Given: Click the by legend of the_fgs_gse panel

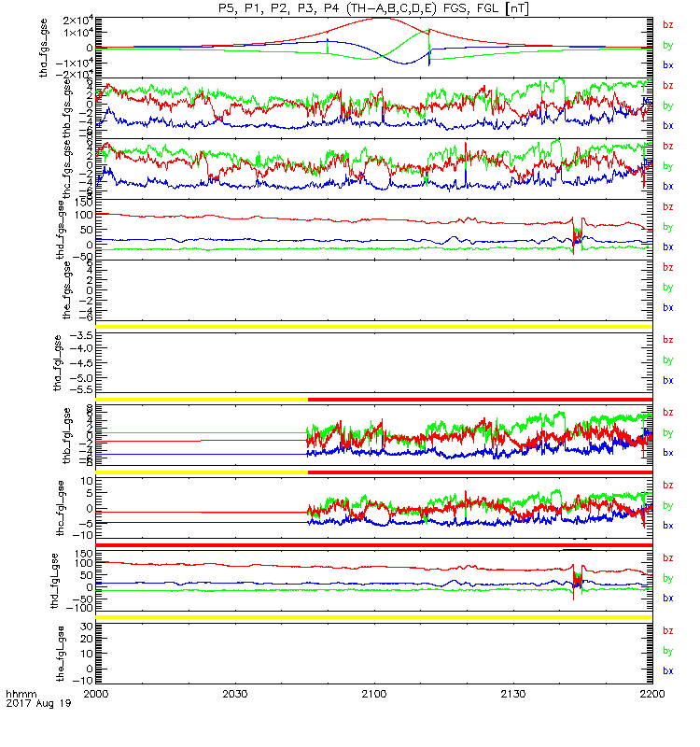Looking at the screenshot, I should click(668, 288).
